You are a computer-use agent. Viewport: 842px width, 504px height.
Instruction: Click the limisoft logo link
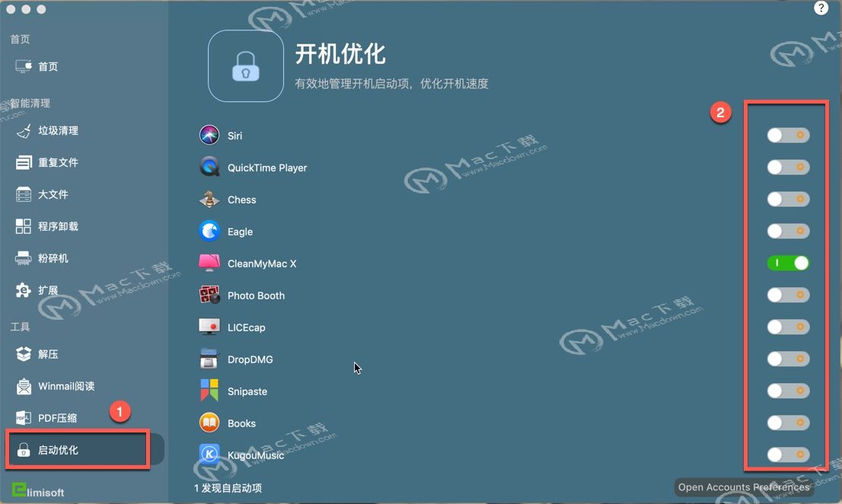pyautogui.click(x=38, y=490)
